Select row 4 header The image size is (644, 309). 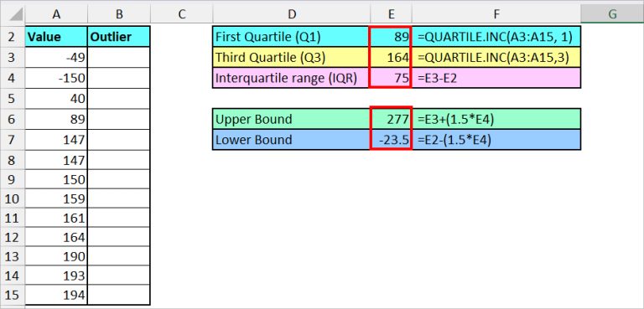click(x=13, y=78)
